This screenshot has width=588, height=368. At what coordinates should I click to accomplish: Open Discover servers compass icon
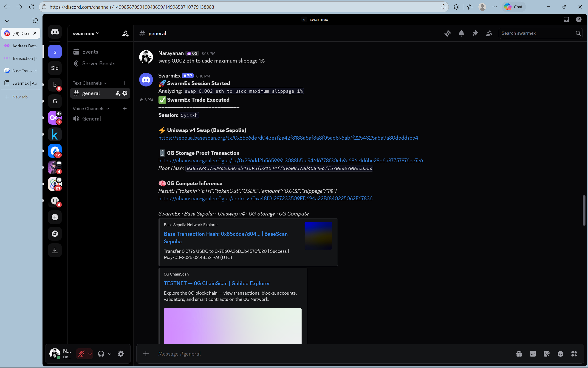pyautogui.click(x=55, y=234)
